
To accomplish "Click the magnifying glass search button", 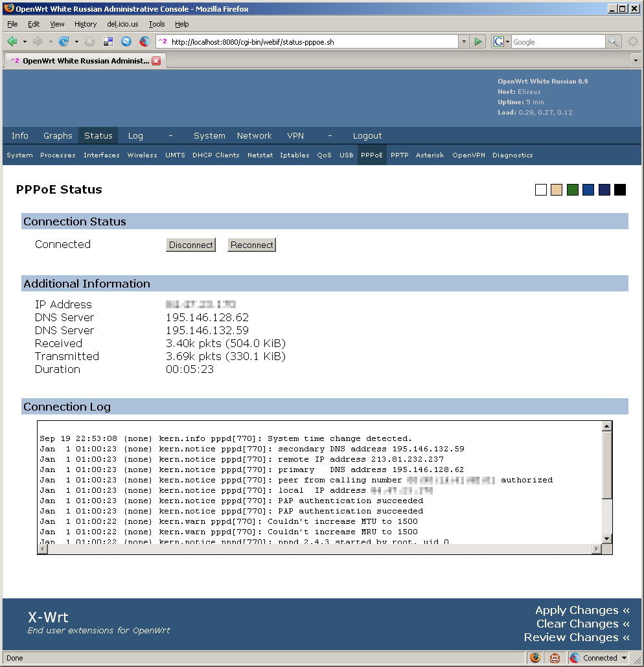I will [613, 41].
